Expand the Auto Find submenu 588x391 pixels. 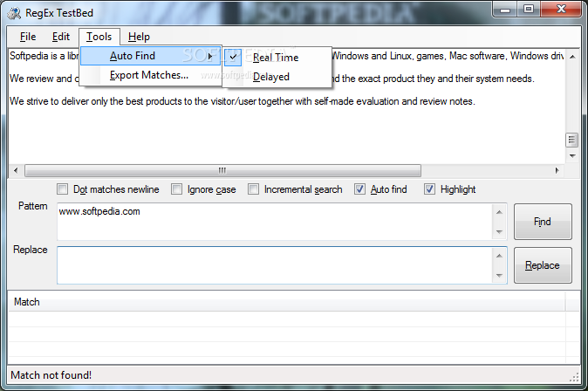click(x=151, y=56)
